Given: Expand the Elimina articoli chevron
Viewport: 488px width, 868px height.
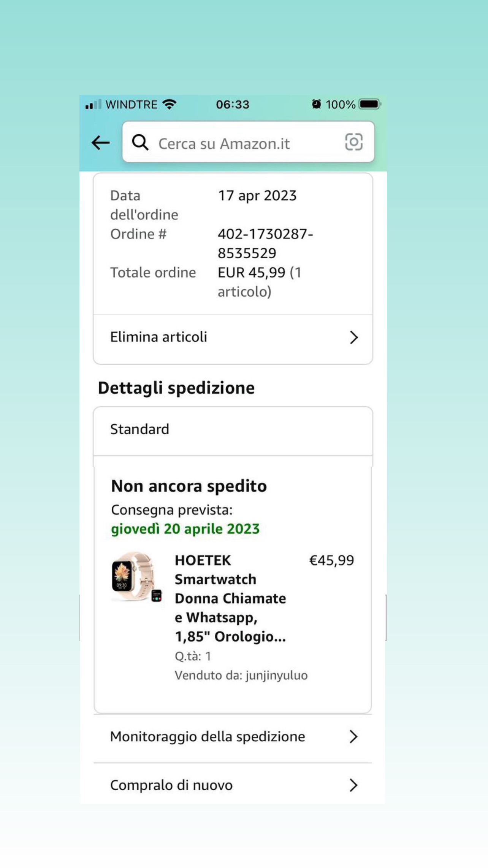Looking at the screenshot, I should point(353,337).
